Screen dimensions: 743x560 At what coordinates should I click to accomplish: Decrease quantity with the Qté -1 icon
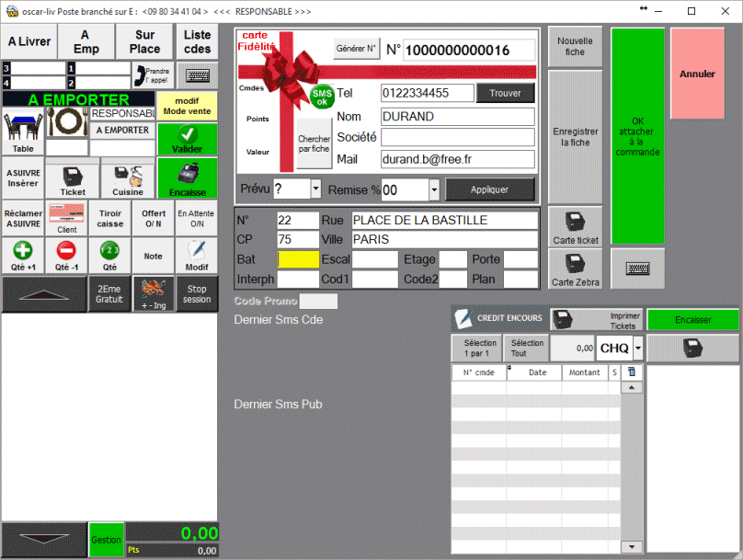[x=66, y=255]
